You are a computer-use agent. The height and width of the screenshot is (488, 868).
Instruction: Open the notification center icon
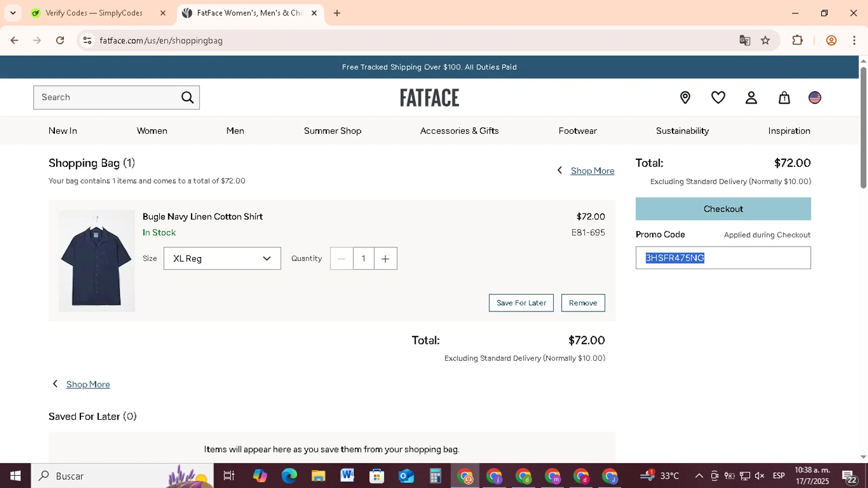pyautogui.click(x=849, y=477)
